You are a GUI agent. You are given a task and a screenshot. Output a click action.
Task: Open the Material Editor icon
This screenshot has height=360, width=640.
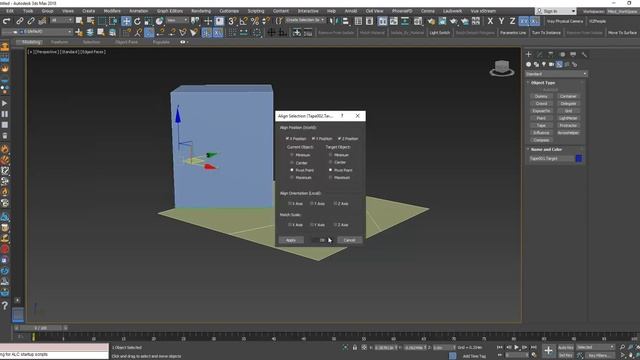point(418,21)
